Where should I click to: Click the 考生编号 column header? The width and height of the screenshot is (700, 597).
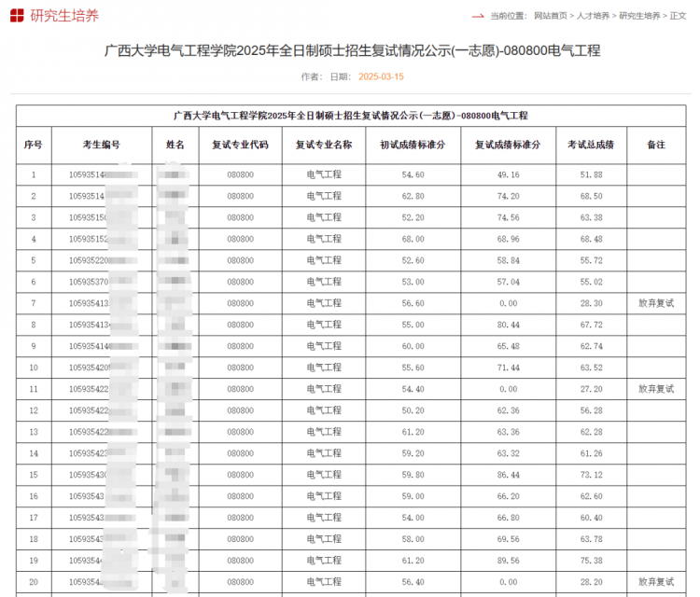[102, 145]
